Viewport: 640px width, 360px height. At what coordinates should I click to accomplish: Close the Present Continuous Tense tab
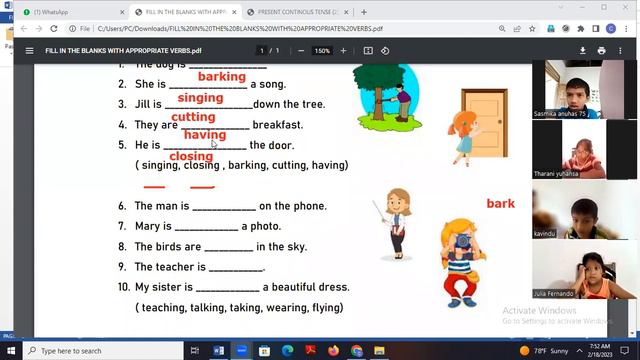coord(346,12)
